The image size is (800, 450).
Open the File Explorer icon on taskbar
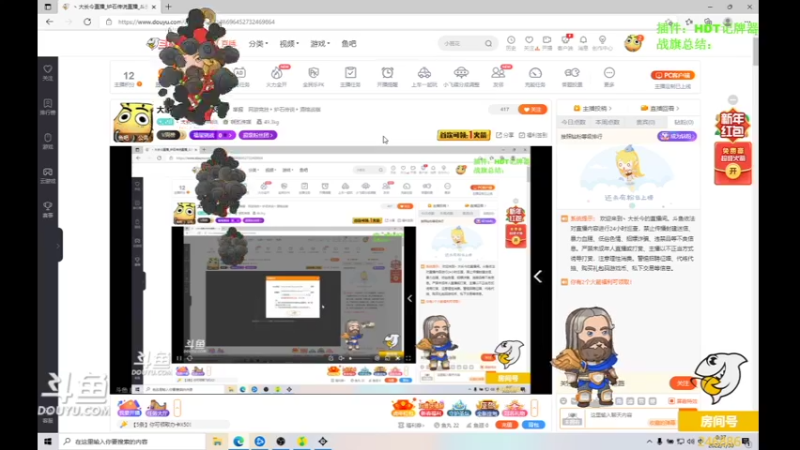(x=217, y=441)
